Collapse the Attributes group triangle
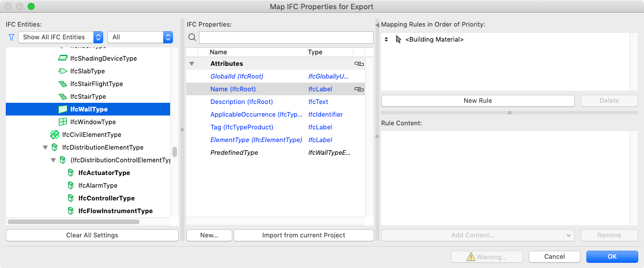The width and height of the screenshot is (644, 268). [191, 64]
